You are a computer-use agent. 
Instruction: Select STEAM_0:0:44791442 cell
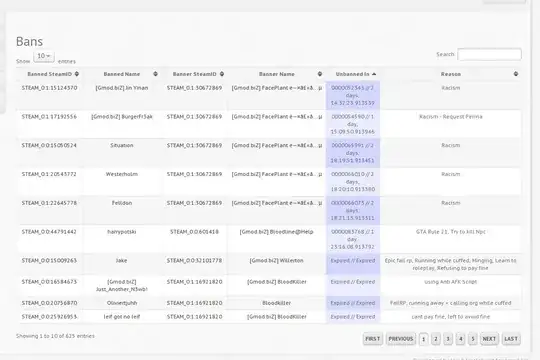[x=49, y=232]
